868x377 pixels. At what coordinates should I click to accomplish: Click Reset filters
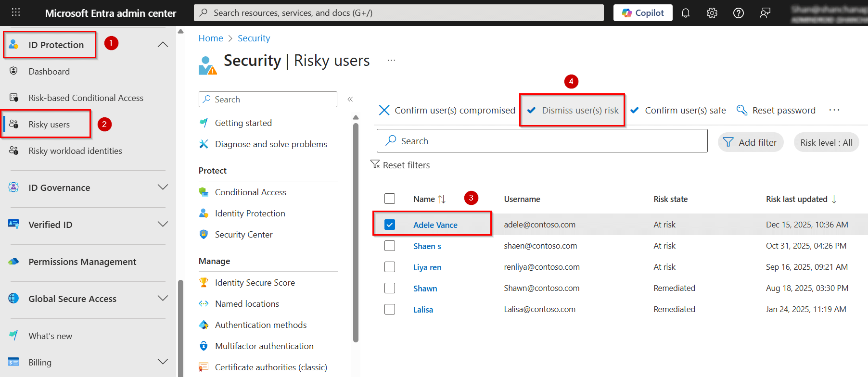[x=400, y=165]
